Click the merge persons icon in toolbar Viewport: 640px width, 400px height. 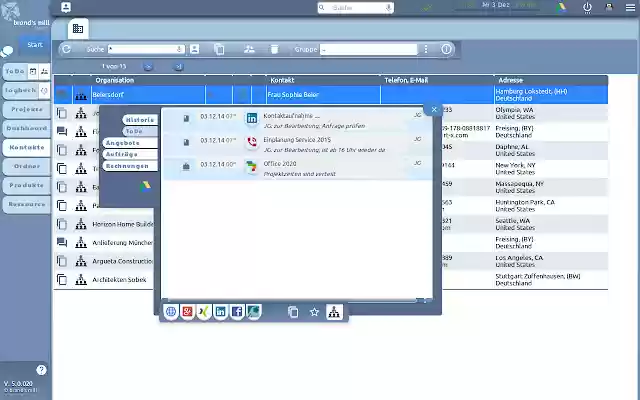(249, 49)
